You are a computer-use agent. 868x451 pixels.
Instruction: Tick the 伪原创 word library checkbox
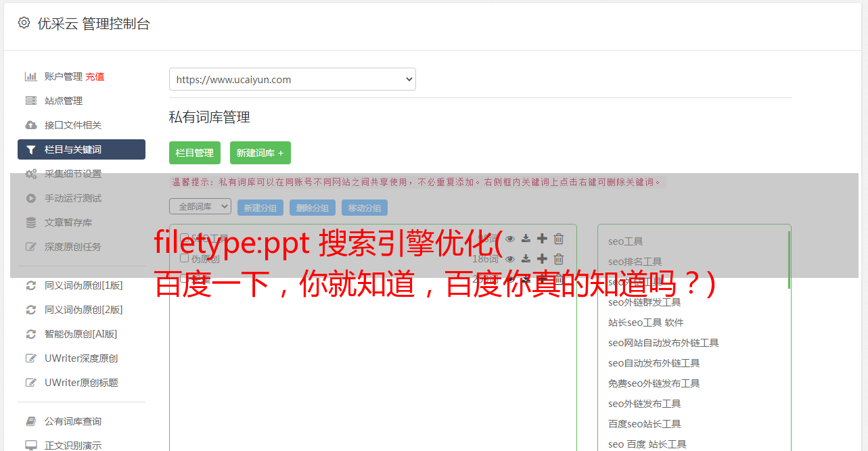click(184, 258)
